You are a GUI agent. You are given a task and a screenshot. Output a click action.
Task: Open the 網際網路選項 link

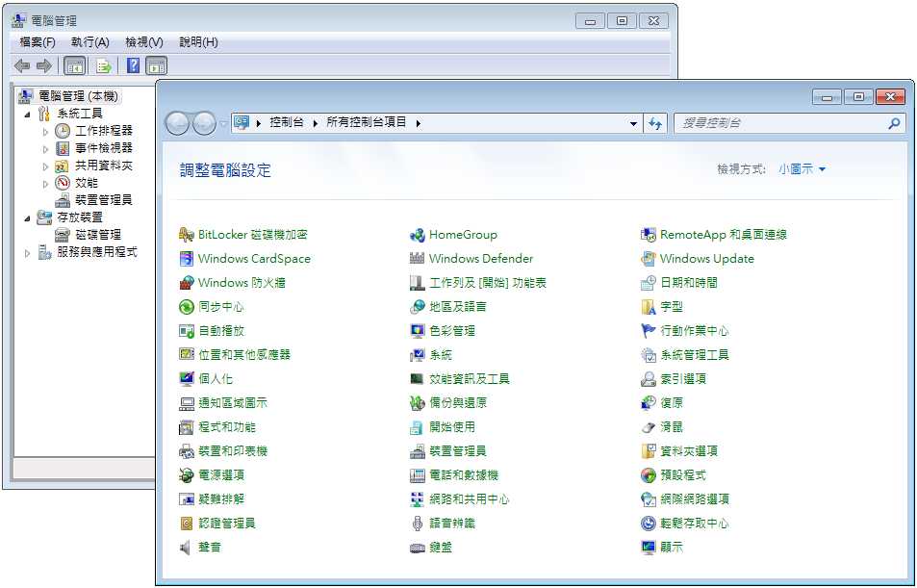click(x=694, y=499)
